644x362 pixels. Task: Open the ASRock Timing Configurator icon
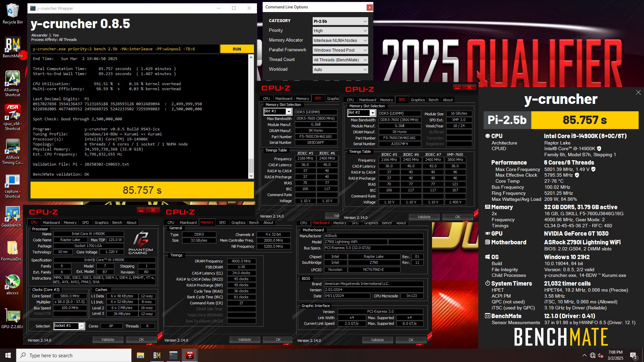point(12,152)
